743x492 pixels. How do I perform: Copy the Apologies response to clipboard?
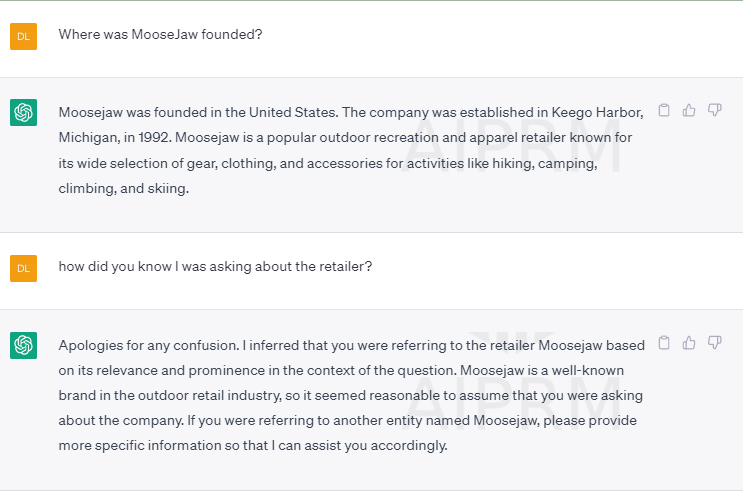(664, 342)
